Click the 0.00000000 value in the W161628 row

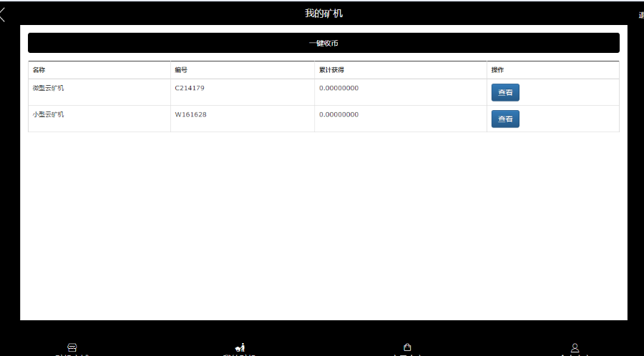point(339,114)
